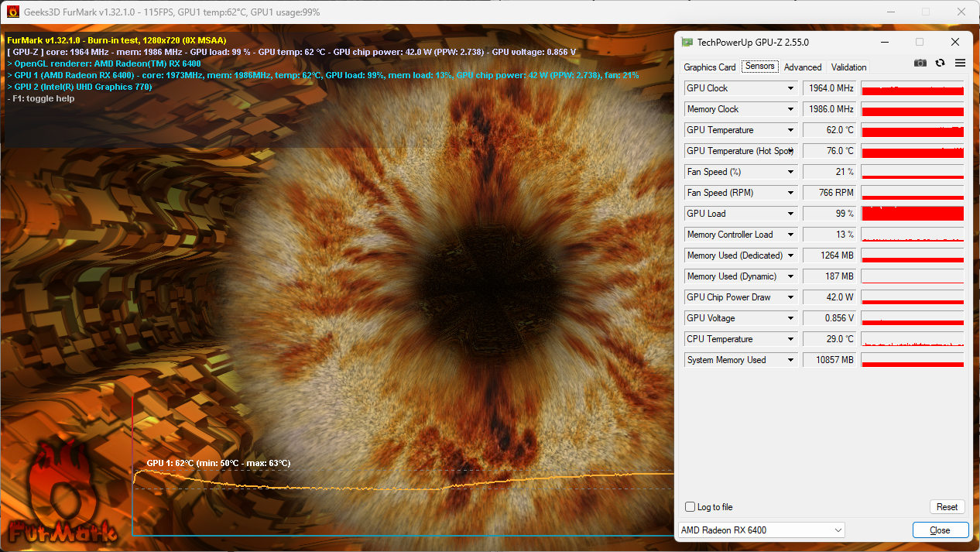Click the 21 % fan speed value

pos(830,172)
